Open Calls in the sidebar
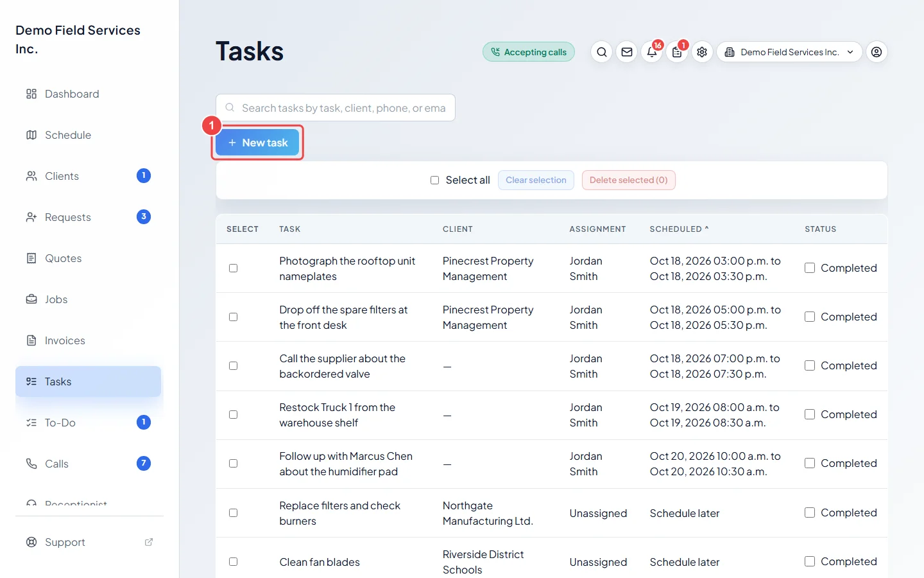Image resolution: width=924 pixels, height=578 pixels. [88, 464]
